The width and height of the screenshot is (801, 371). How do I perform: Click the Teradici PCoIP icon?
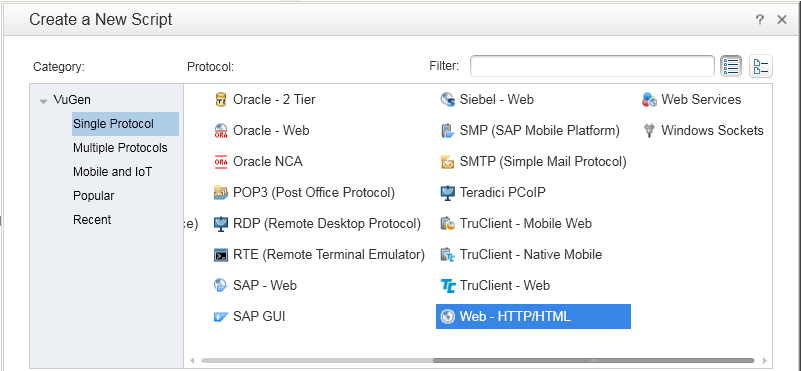tap(447, 193)
